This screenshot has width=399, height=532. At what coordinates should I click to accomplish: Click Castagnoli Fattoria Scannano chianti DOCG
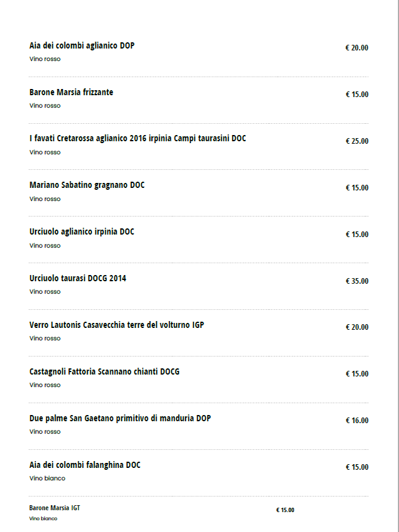point(104,371)
